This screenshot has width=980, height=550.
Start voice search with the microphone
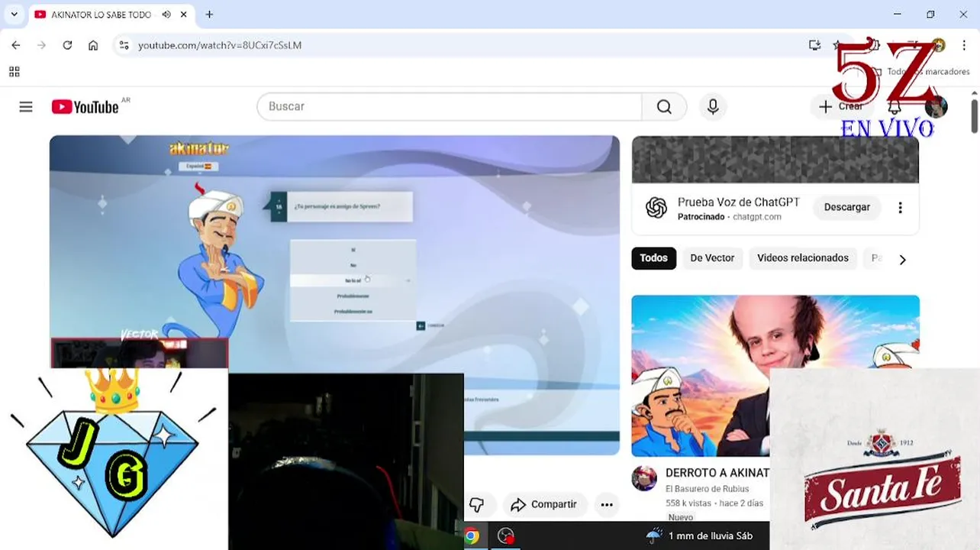click(713, 107)
